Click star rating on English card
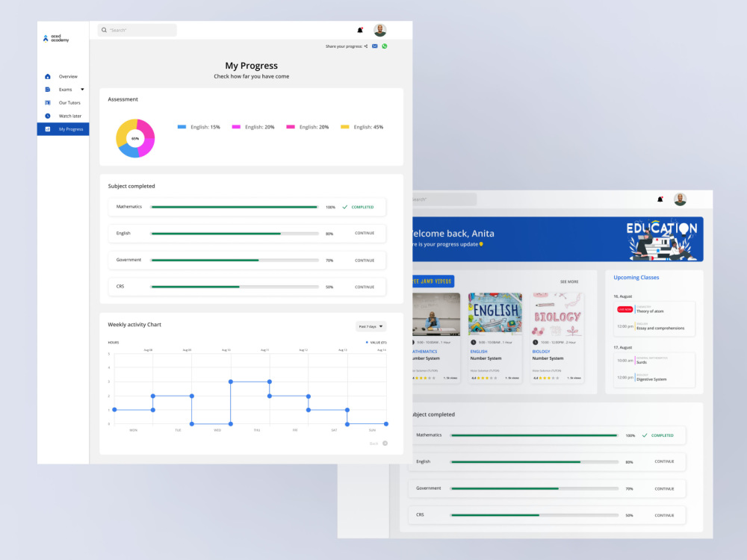This screenshot has width=747, height=560. pos(487,378)
